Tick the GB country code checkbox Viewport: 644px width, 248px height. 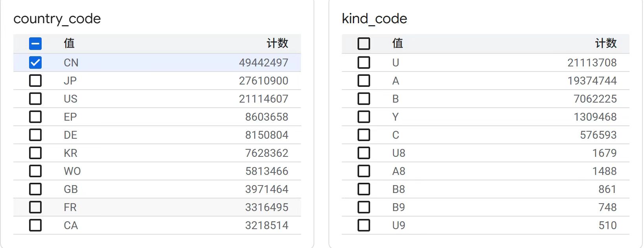coord(35,189)
